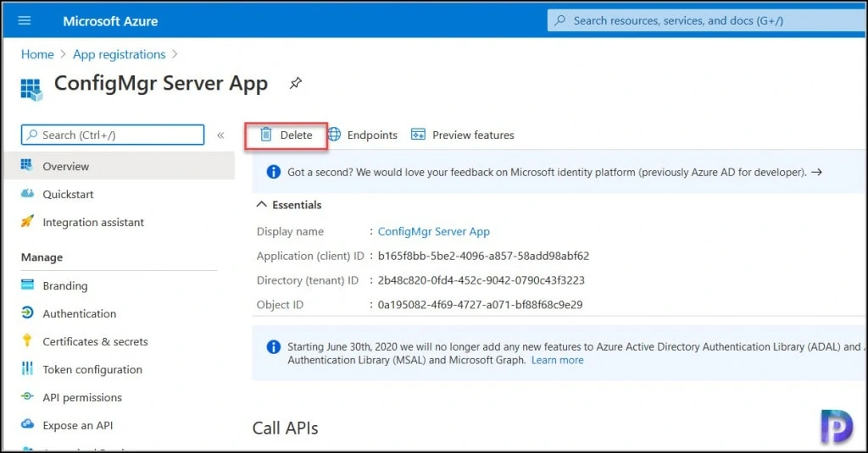Click the Overview sidebar icon

pyautogui.click(x=26, y=165)
